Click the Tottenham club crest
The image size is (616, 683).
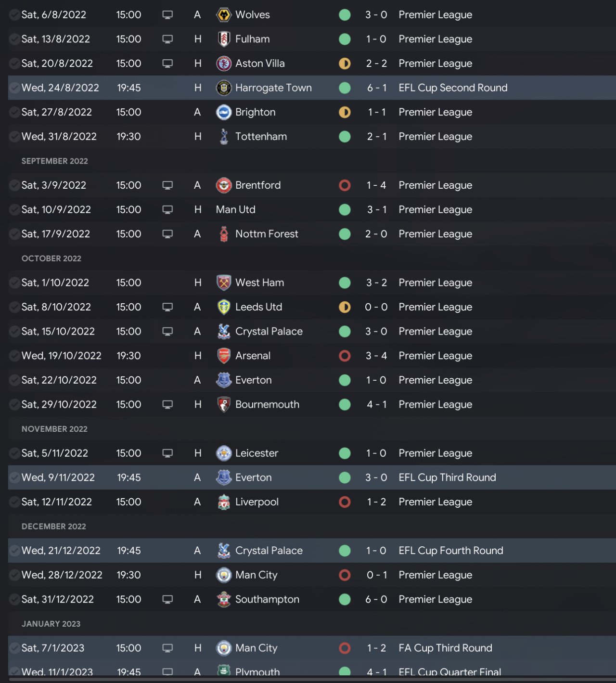224,137
